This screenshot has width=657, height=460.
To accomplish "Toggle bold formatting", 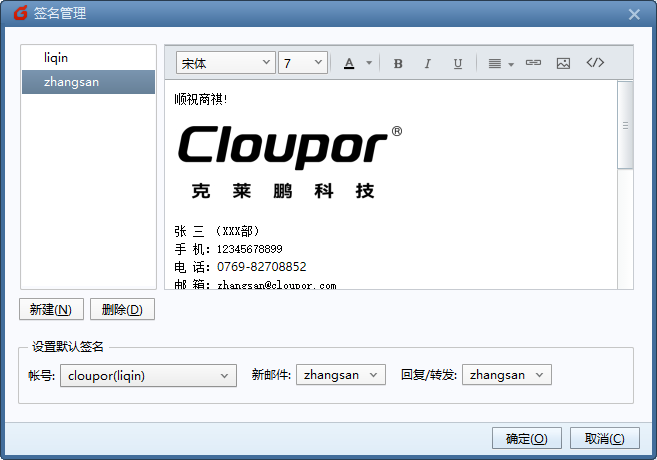I will pyautogui.click(x=398, y=63).
